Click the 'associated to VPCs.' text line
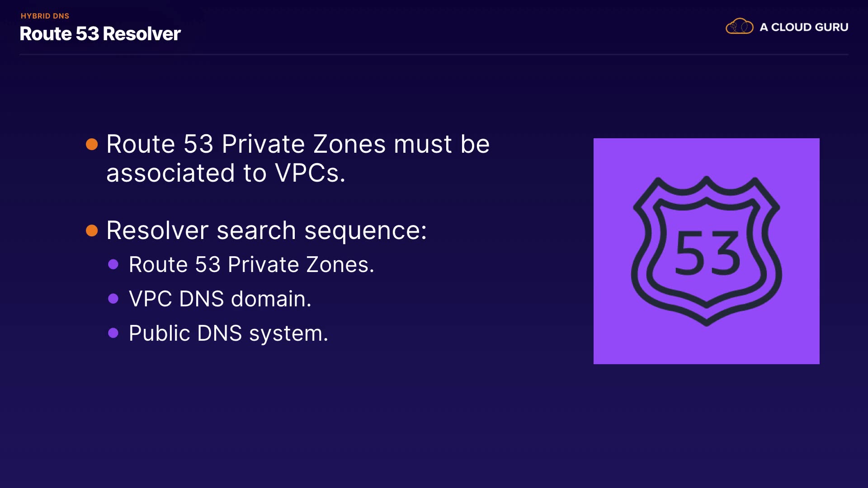The height and width of the screenshot is (488, 868). tap(226, 173)
